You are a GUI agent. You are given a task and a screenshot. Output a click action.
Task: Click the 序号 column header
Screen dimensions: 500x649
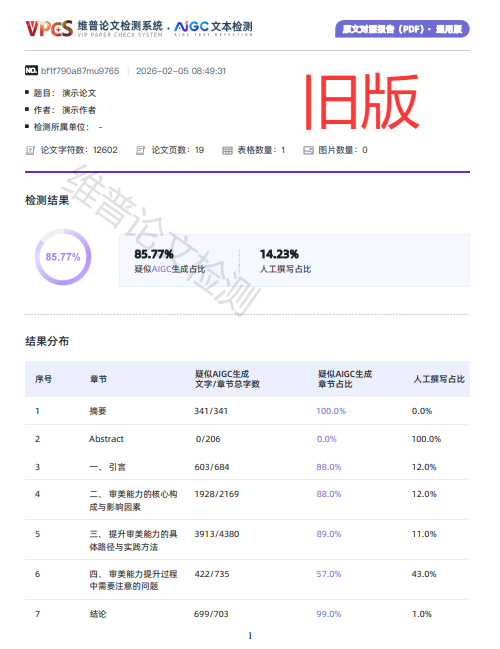43,379
